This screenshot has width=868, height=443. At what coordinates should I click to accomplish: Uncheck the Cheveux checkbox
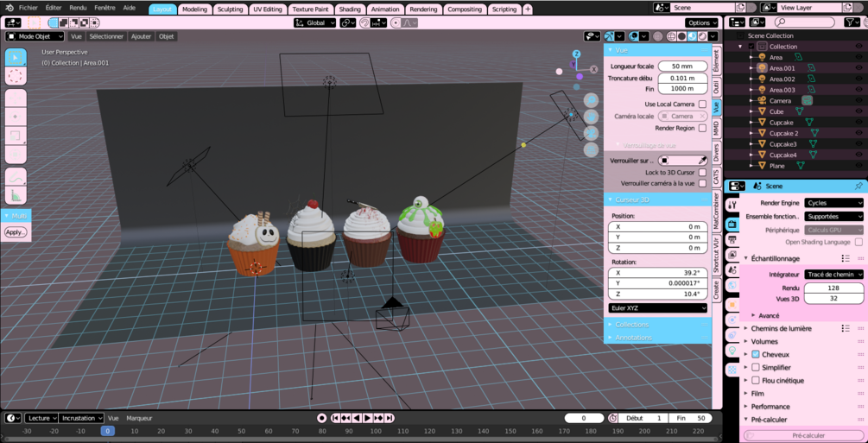pyautogui.click(x=755, y=354)
